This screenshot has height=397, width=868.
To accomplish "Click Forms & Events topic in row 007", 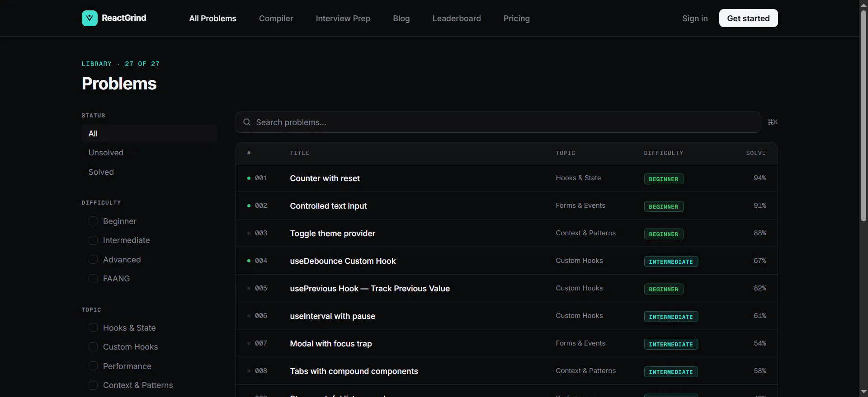I will [580, 343].
